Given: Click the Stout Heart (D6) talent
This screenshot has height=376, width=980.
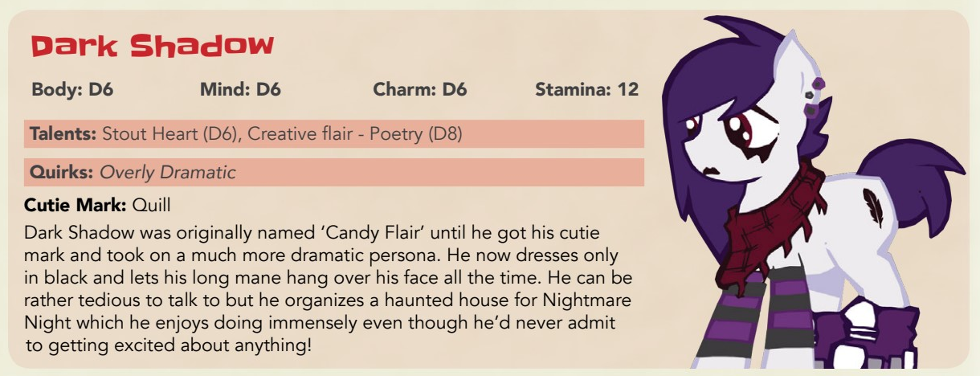Looking at the screenshot, I should click(x=169, y=133).
